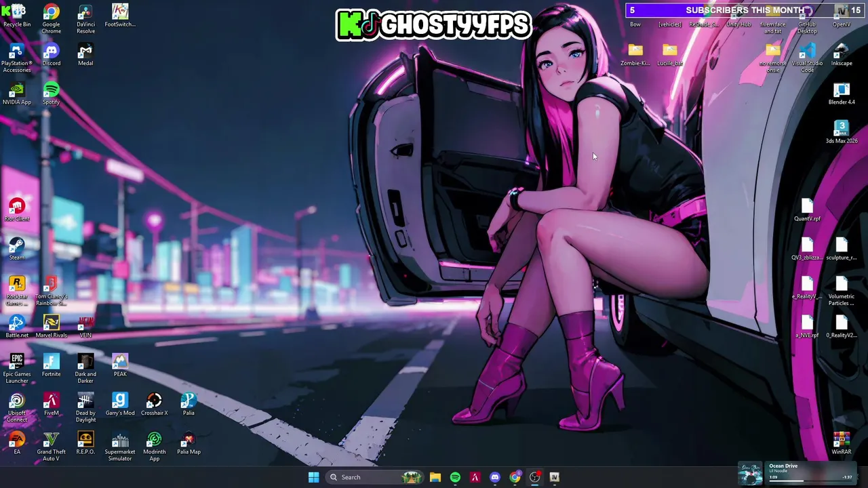
Task: Select the WinRAR desktop icon
Action: coord(842,443)
